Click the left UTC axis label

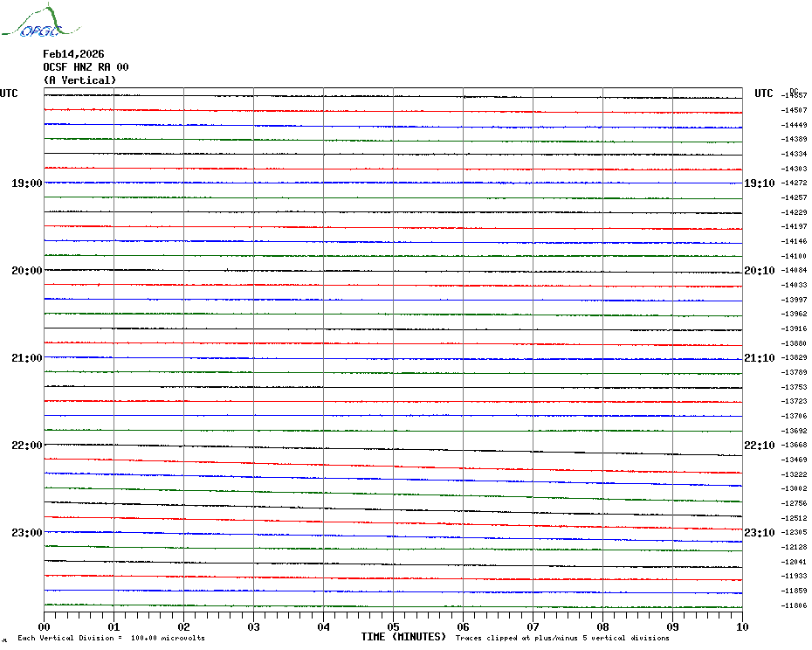pyautogui.click(x=9, y=93)
